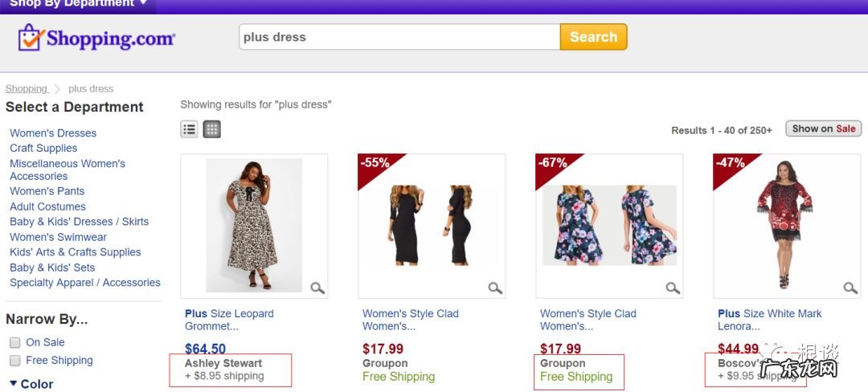Viewport: 868px width, 392px height.
Task: Click breadcrumb arrow after Shopping
Action: coord(58,89)
